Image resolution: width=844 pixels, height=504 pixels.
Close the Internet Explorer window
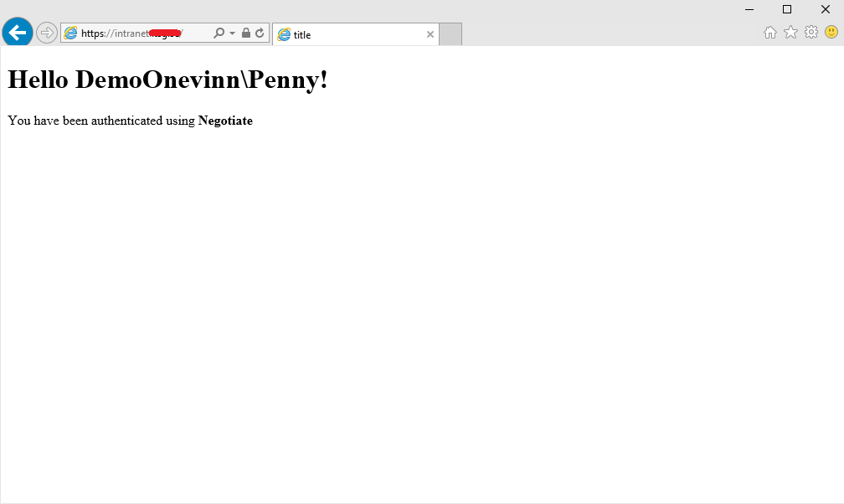825,9
